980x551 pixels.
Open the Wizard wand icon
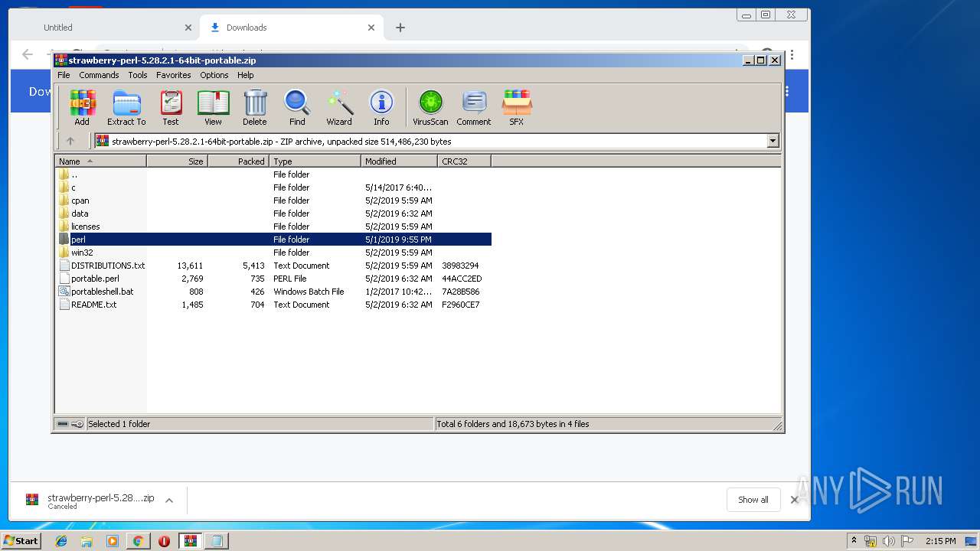click(339, 107)
